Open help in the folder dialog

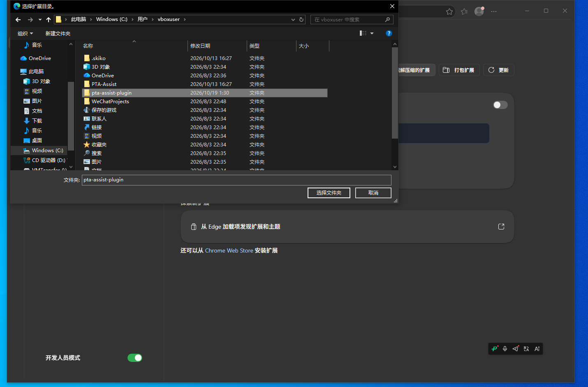coord(389,33)
